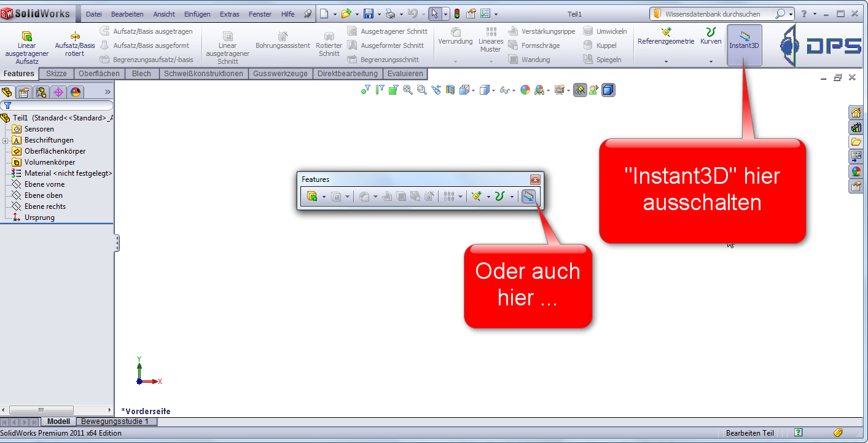Click Kurven icon in ribbon
Image resolution: width=868 pixels, height=443 pixels.
click(711, 31)
